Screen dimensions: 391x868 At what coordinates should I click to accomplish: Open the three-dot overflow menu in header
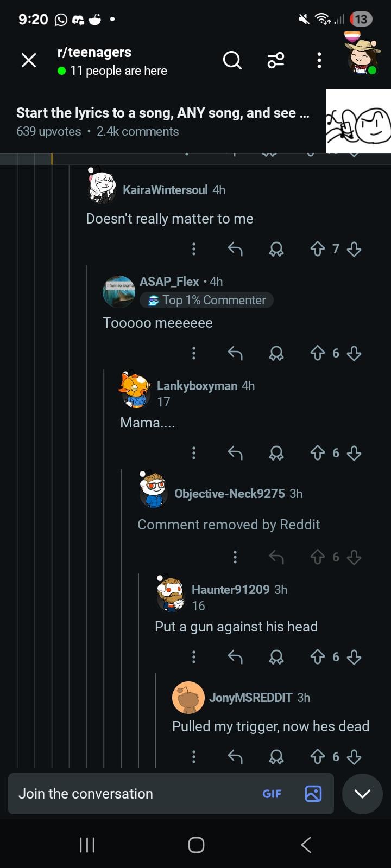[319, 60]
